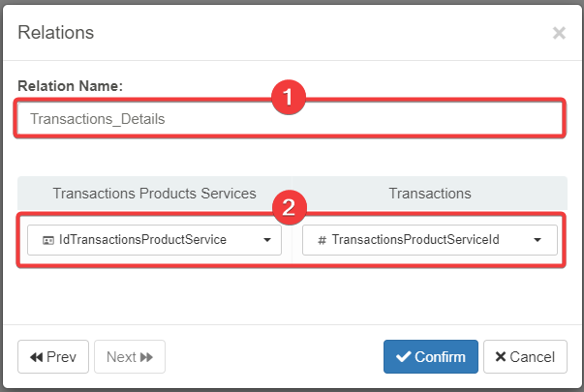The width and height of the screenshot is (584, 392).
Task: Confirm the relation settings
Action: [430, 356]
